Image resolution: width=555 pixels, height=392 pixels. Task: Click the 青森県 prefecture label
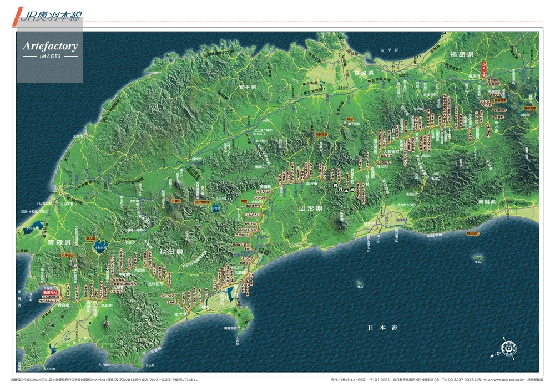coord(59,243)
